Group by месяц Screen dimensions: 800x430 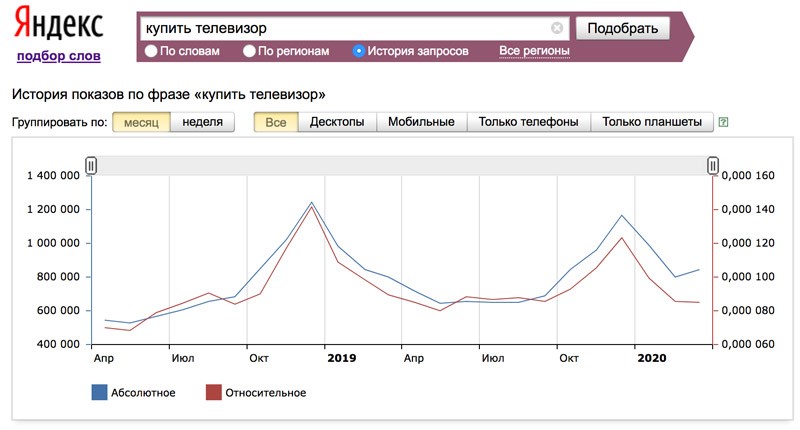pos(141,122)
